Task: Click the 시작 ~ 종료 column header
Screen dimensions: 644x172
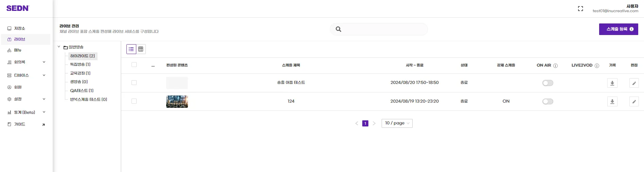Action: 415,65
